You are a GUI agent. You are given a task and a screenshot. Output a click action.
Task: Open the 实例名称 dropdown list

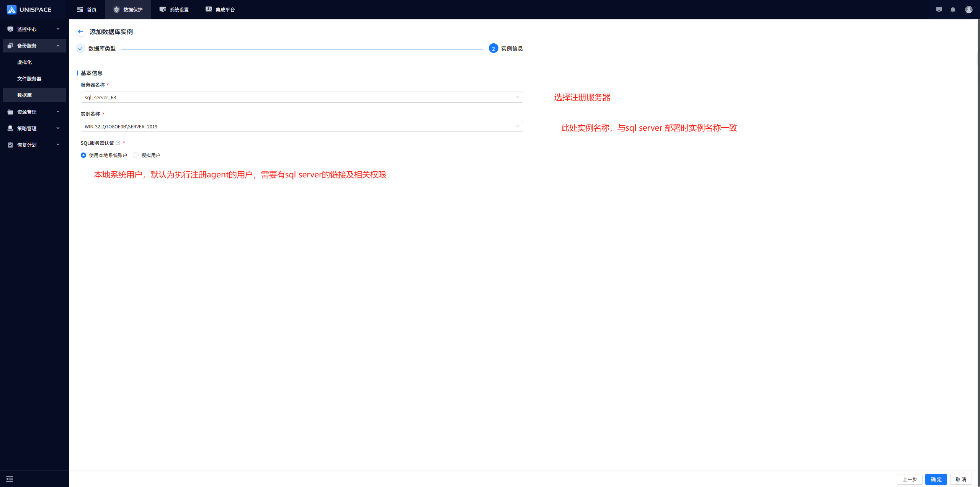pos(302,126)
